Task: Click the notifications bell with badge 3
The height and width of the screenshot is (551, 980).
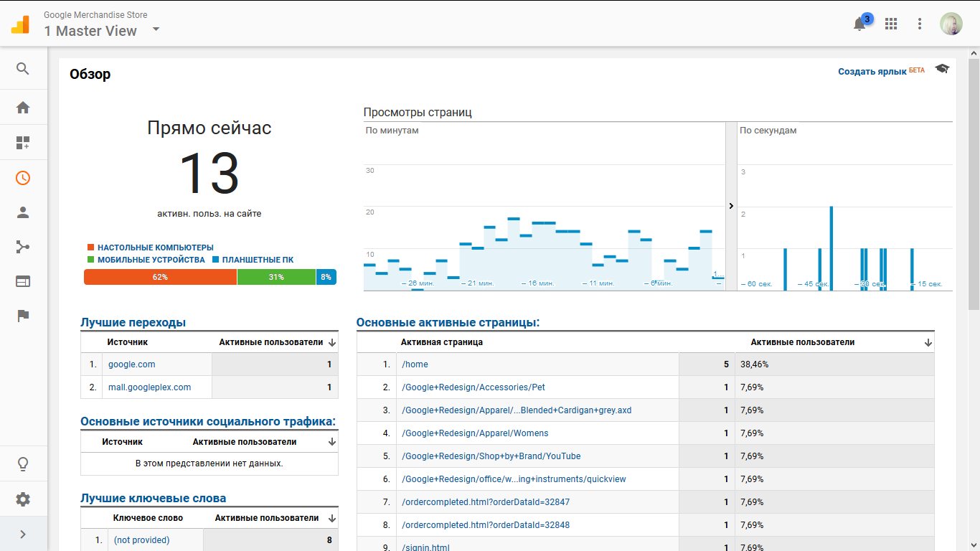Action: (x=859, y=24)
